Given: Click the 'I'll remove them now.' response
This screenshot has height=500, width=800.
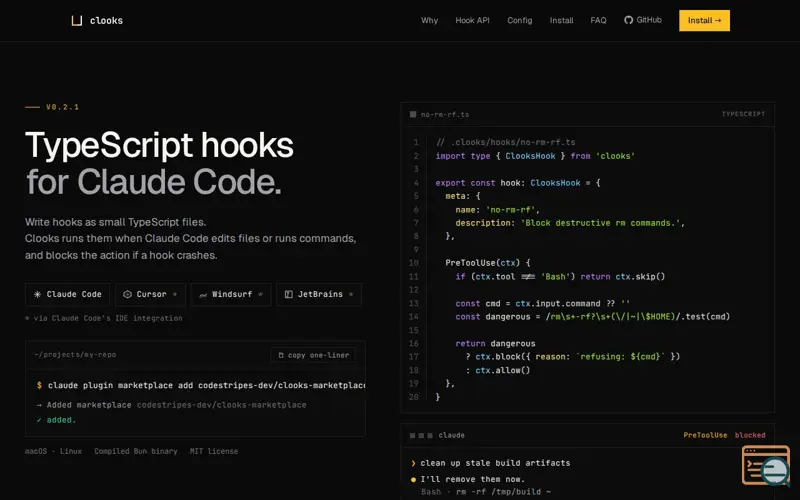Looking at the screenshot, I should 472,479.
